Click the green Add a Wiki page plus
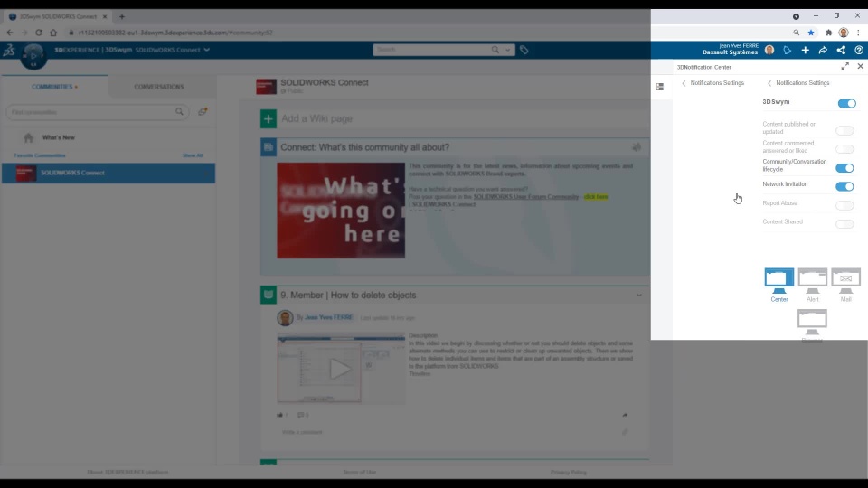This screenshot has height=488, width=868. click(x=269, y=119)
